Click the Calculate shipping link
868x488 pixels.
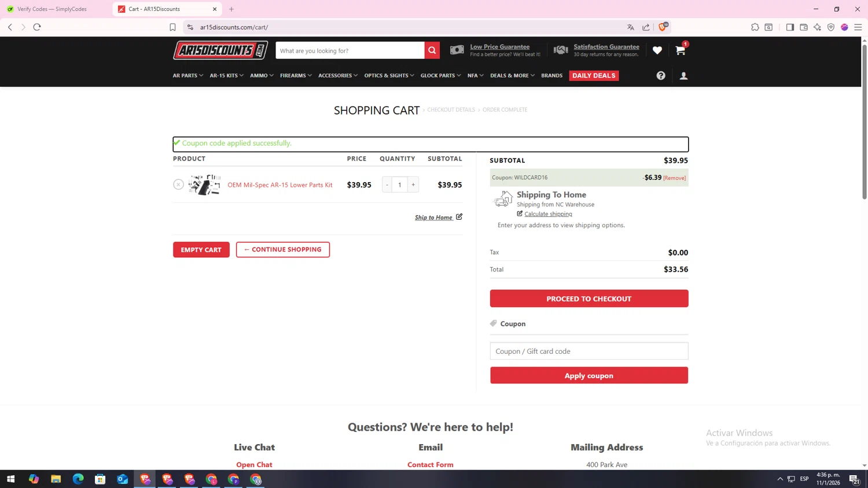548,214
